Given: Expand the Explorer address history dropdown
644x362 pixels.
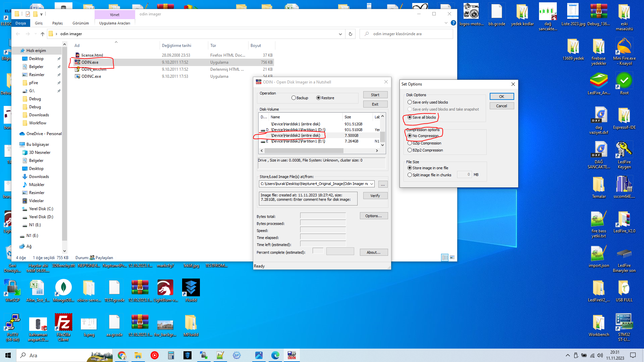Looking at the screenshot, I should (x=340, y=34).
